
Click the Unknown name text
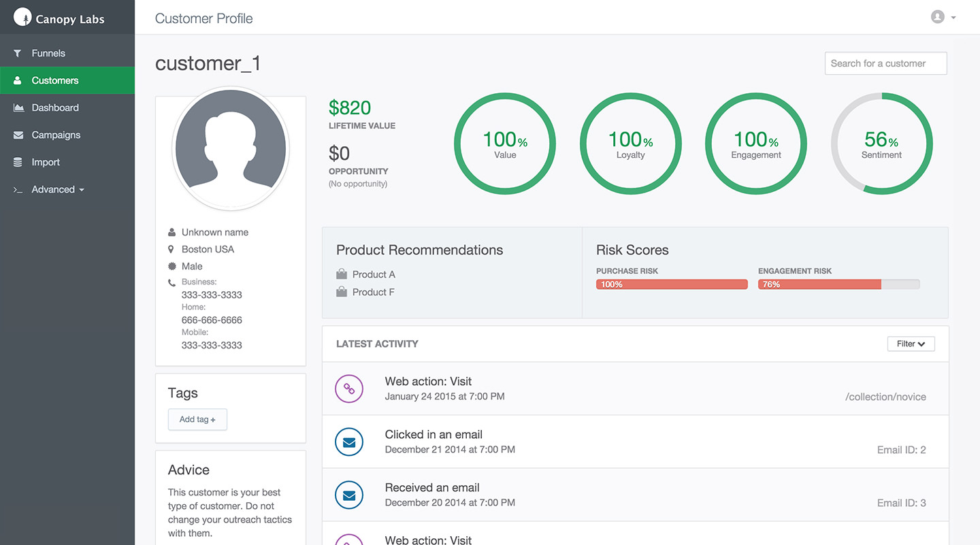[x=215, y=232]
